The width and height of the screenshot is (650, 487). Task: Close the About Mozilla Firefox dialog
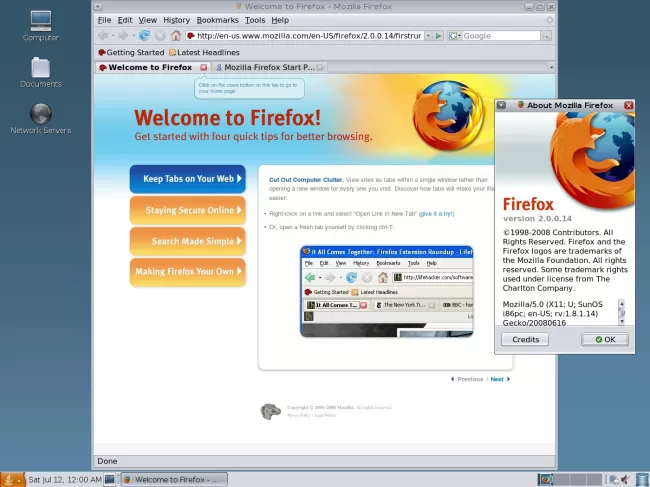tap(628, 105)
